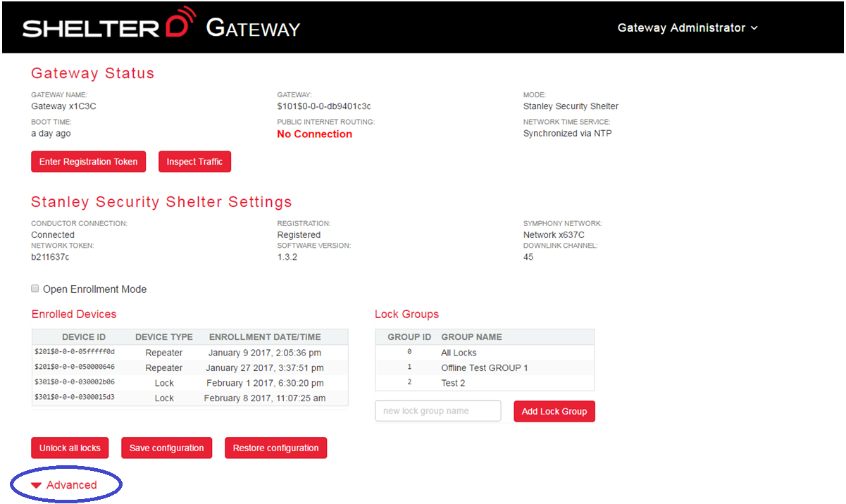Screen dimensions: 846x504
Task: Click the Stanley Security Shelter mode value
Action: (571, 106)
